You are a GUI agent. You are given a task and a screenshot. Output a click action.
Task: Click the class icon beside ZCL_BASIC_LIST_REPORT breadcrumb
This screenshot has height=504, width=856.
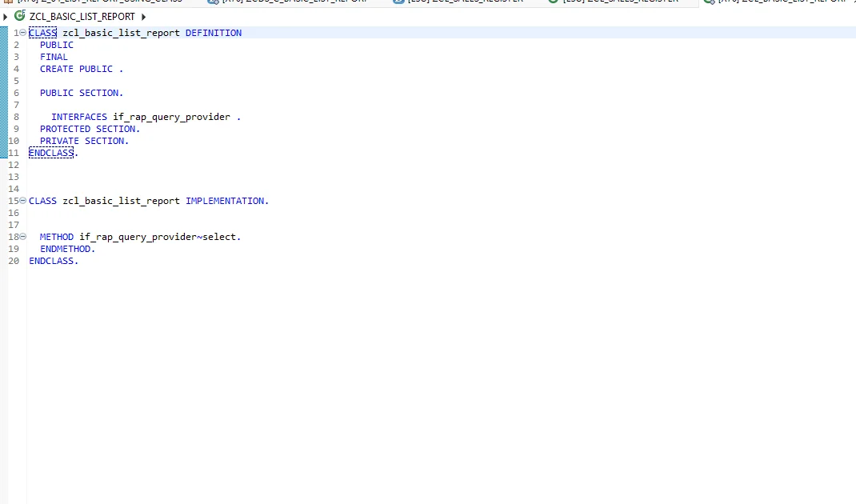coord(20,16)
